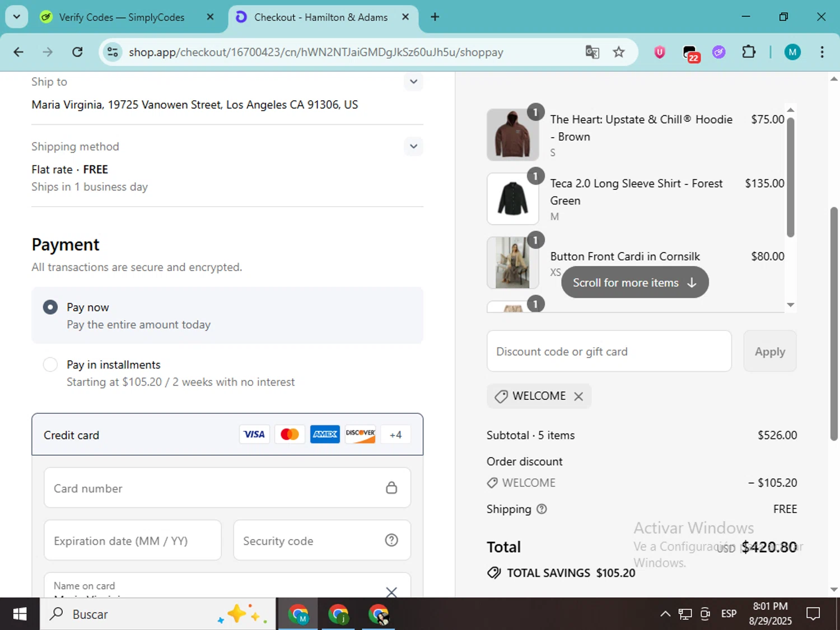Apply the discount code
The image size is (840, 630).
(770, 351)
